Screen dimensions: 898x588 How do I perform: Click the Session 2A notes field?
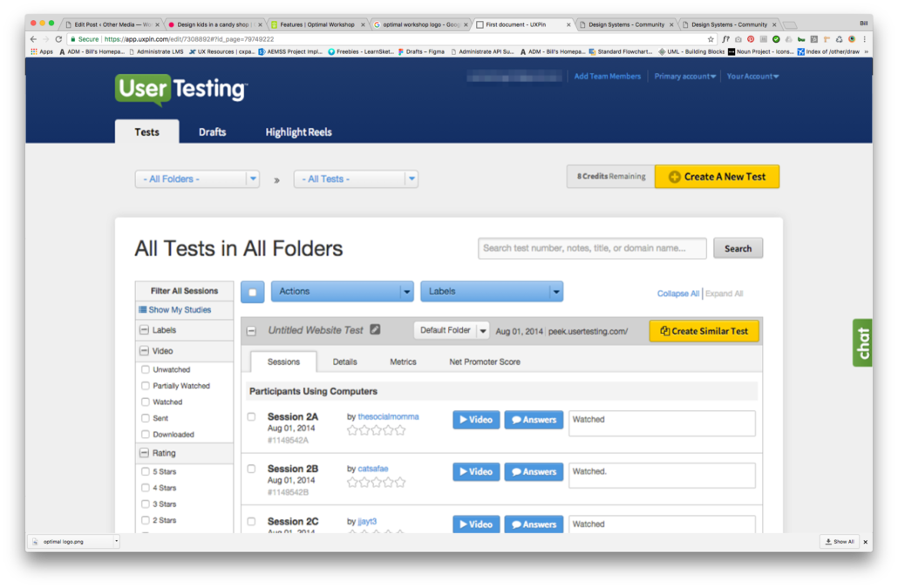(x=662, y=424)
